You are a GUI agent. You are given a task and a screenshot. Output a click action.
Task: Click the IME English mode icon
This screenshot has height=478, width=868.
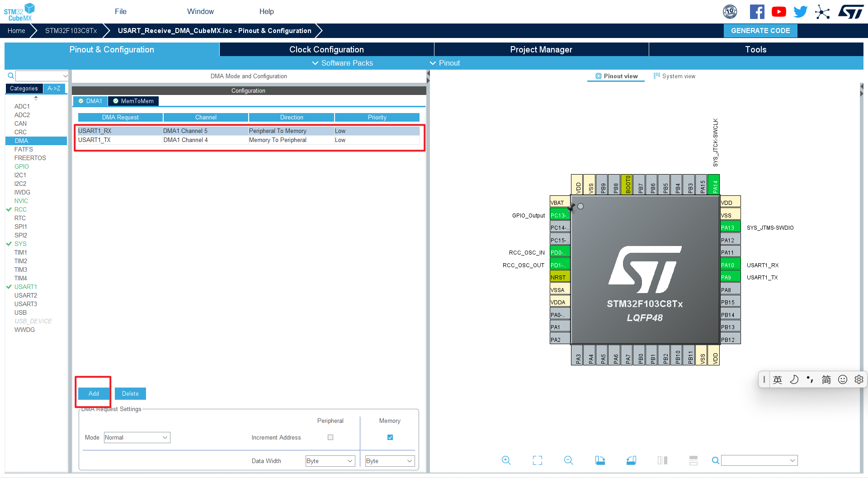tap(778, 379)
